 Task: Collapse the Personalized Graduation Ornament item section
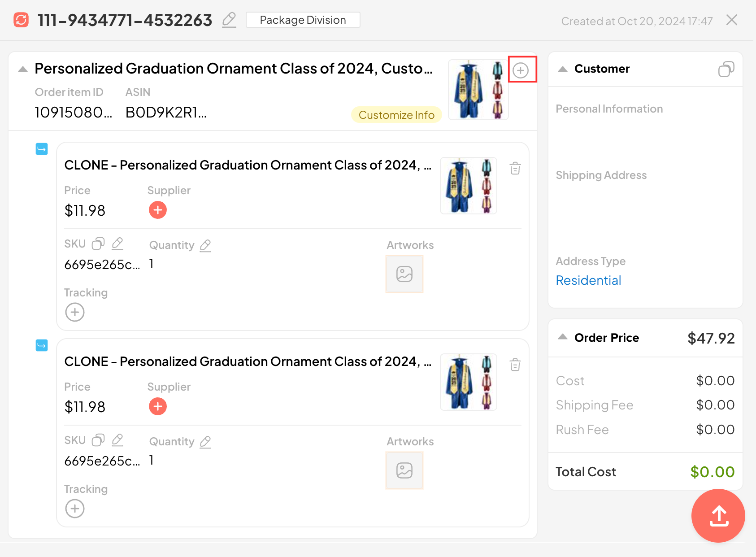click(23, 69)
